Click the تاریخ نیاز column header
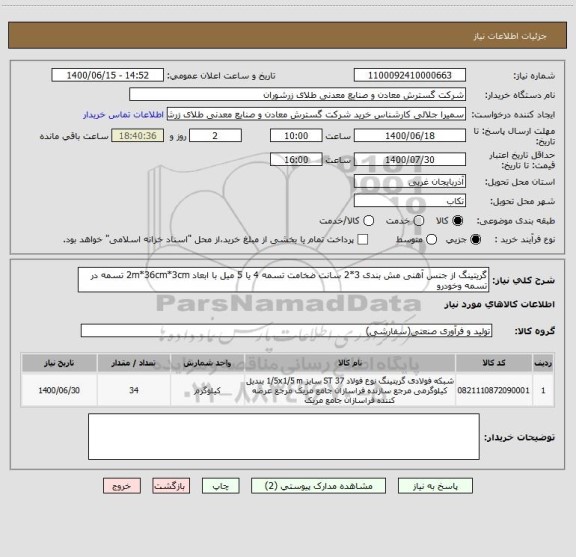The height and width of the screenshot is (557, 576). (59, 363)
